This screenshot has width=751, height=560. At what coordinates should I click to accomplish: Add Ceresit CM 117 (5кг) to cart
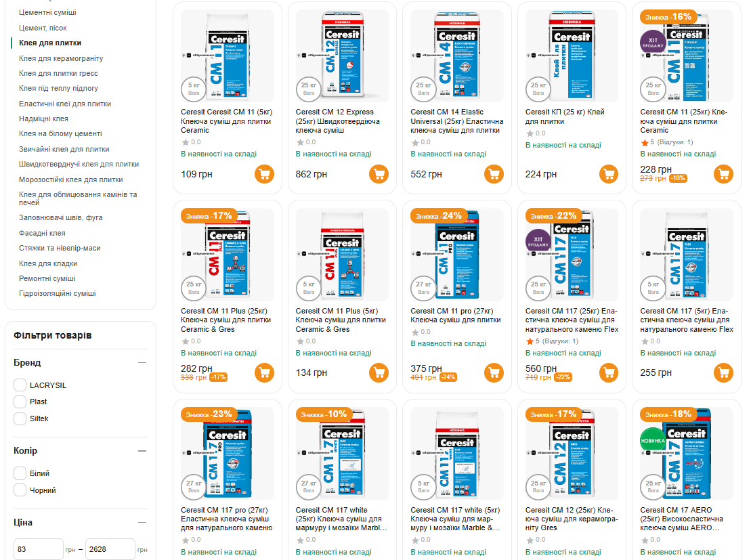(723, 372)
